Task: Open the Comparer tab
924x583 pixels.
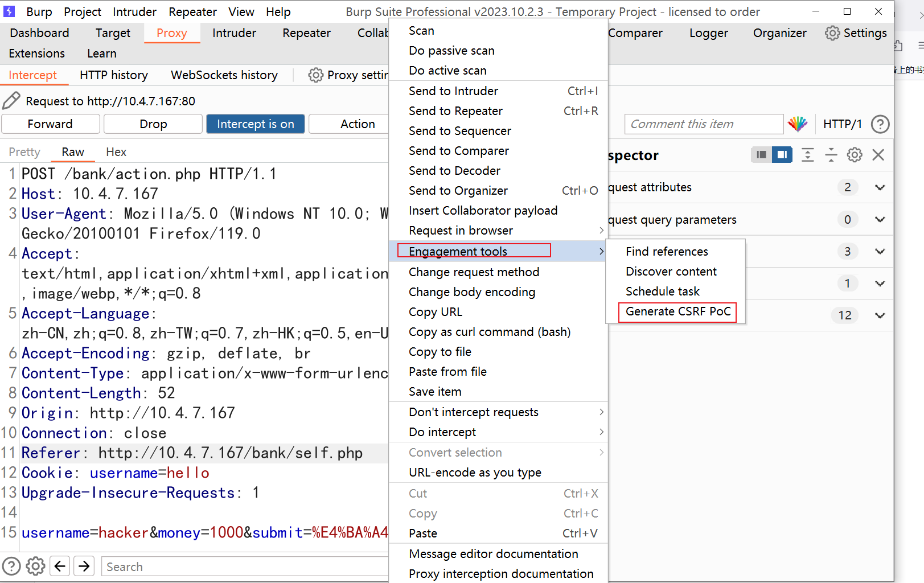Action: coord(635,33)
